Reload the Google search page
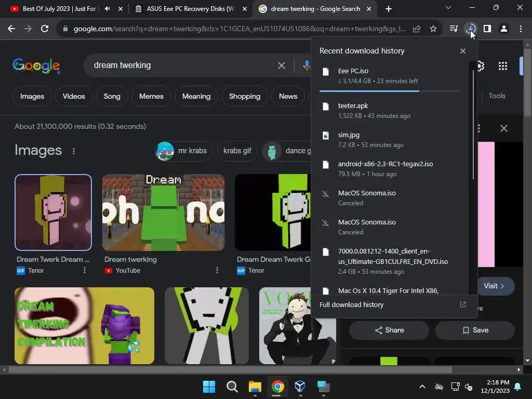Screen dimensions: 532x399 pos(45,29)
